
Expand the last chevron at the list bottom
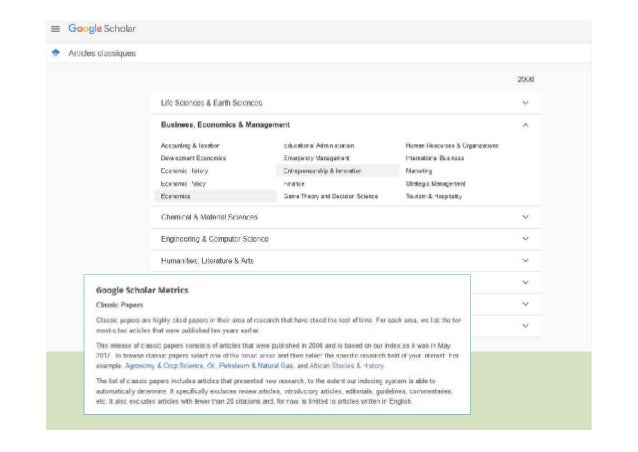(525, 326)
